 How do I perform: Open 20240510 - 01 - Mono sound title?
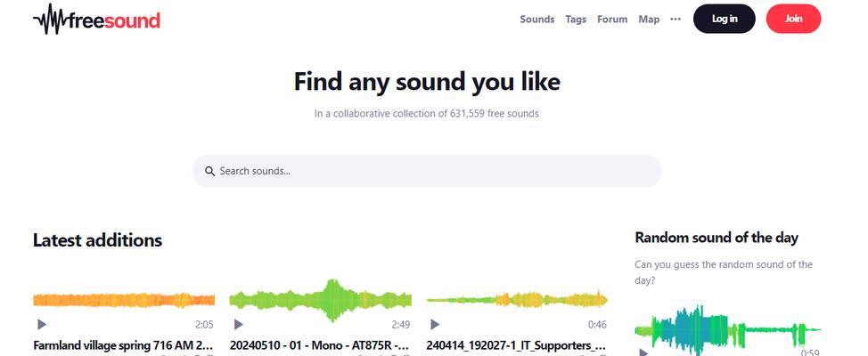click(320, 344)
